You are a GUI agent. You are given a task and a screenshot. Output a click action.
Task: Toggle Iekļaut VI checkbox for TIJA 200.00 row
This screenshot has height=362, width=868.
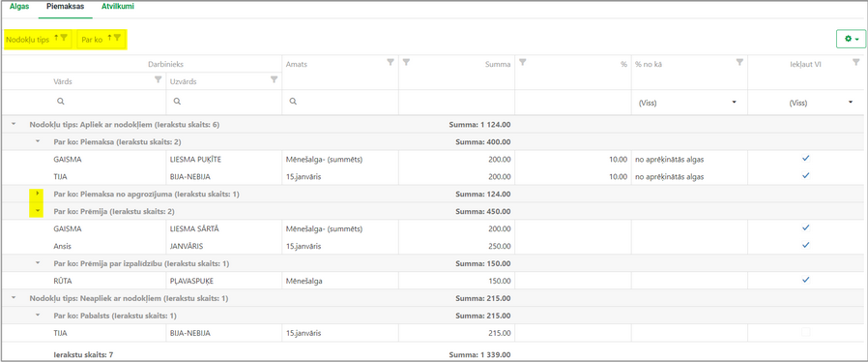tap(805, 176)
